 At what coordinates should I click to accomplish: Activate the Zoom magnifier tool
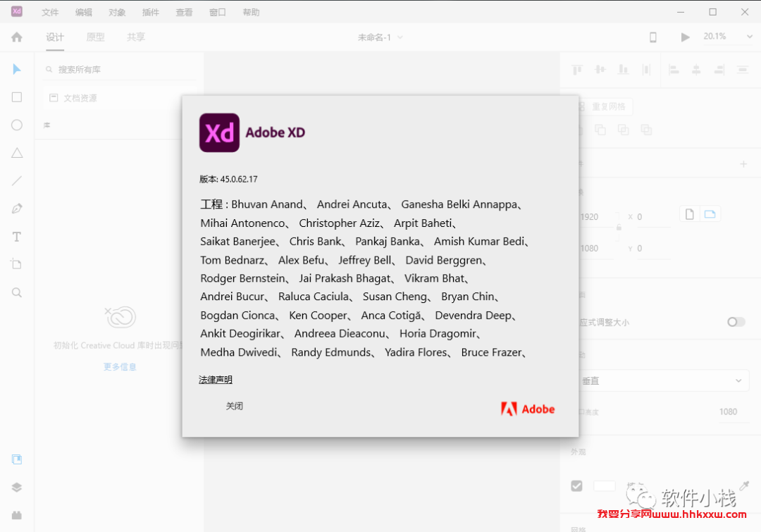coord(16,292)
